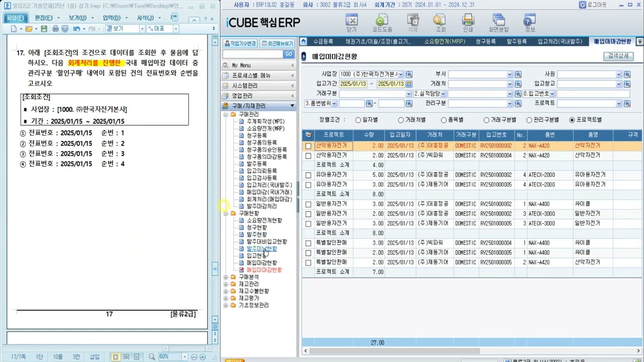
Task: Open 회계처리(매입마감) in the menu tree
Action: click(x=269, y=199)
